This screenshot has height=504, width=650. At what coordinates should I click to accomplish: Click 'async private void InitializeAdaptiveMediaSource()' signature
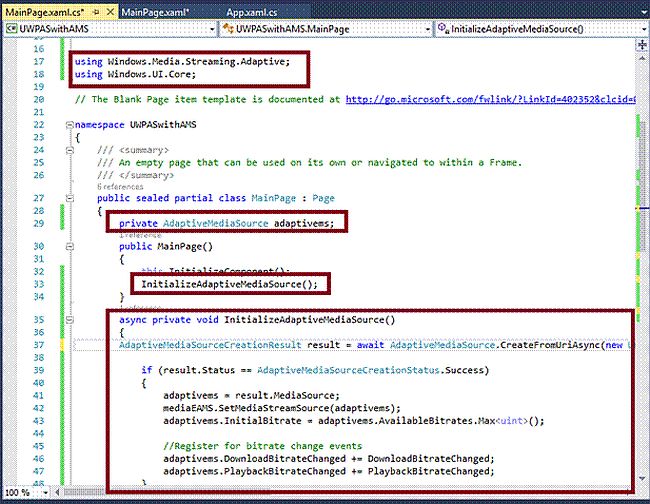[257, 320]
